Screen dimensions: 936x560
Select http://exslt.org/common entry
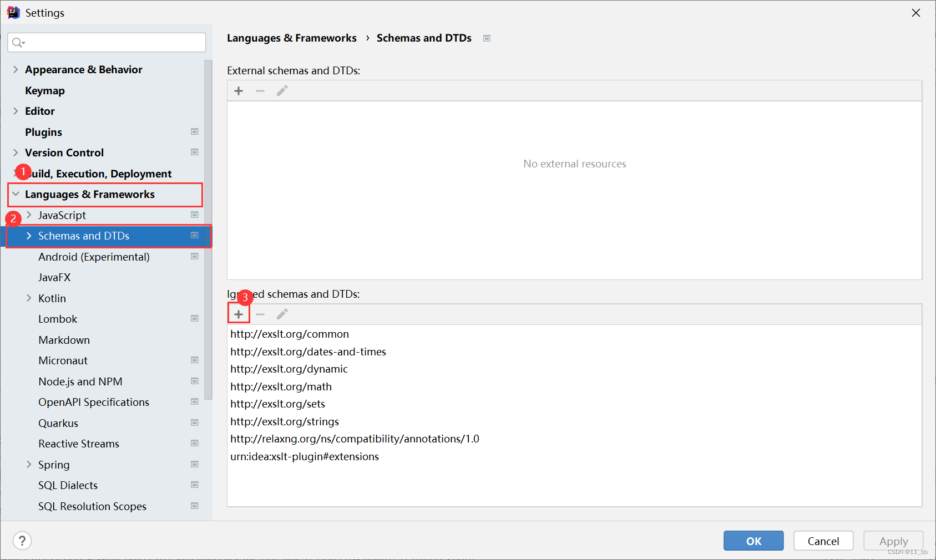click(x=290, y=334)
